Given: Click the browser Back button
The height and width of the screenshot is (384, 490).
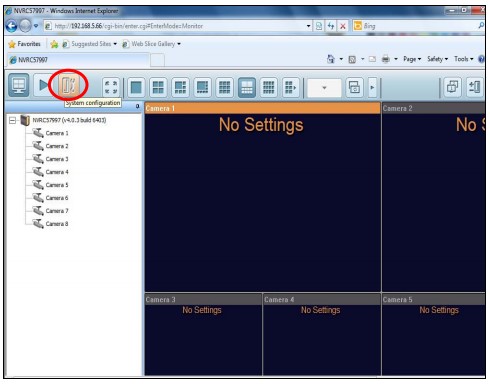Looking at the screenshot, I should point(11,26).
